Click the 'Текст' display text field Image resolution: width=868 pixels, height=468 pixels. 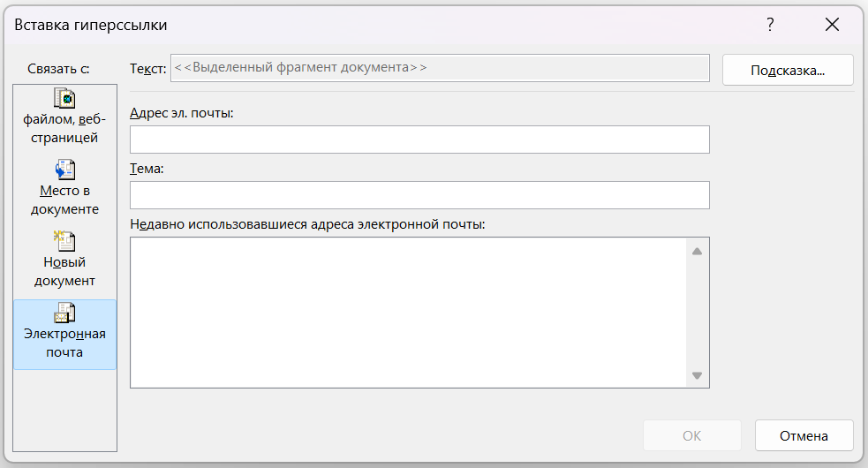[x=440, y=68]
